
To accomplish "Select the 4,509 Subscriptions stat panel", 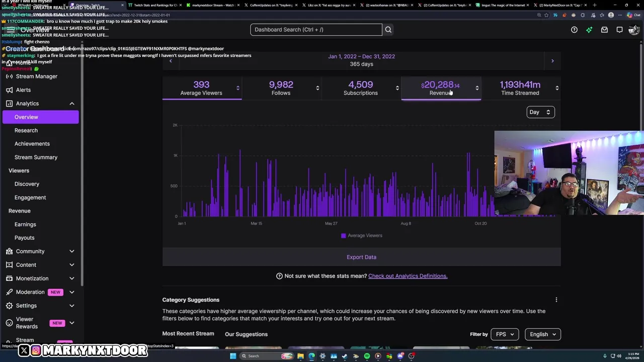I will coord(361,88).
